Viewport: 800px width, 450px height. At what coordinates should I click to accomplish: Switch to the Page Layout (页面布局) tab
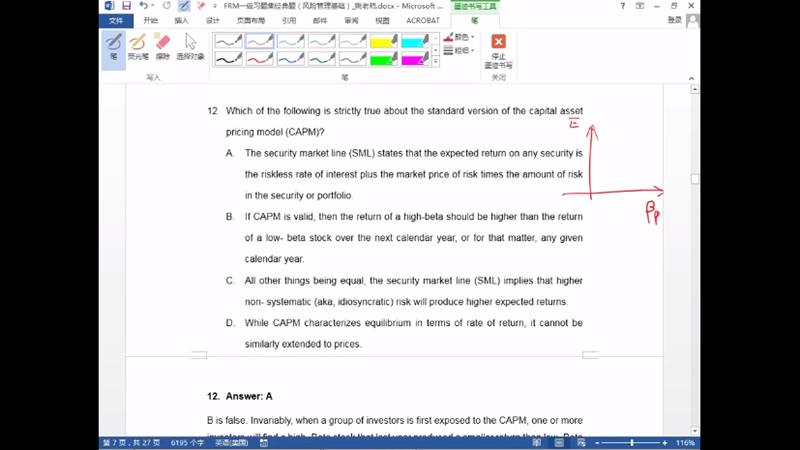[x=251, y=20]
